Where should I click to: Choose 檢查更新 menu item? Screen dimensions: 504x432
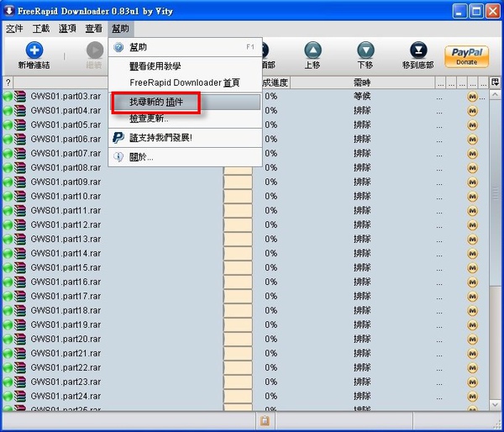[x=185, y=119]
